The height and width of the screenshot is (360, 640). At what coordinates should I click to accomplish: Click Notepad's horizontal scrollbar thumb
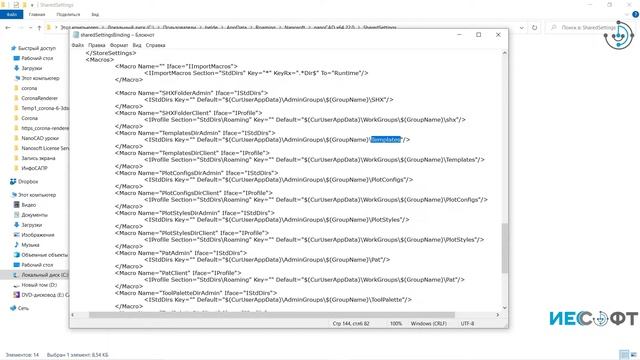272,315
